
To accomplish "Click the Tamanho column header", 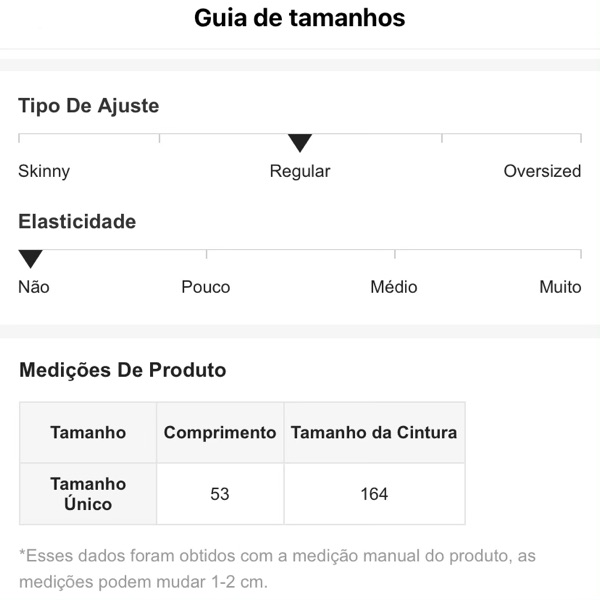I will point(88,433).
